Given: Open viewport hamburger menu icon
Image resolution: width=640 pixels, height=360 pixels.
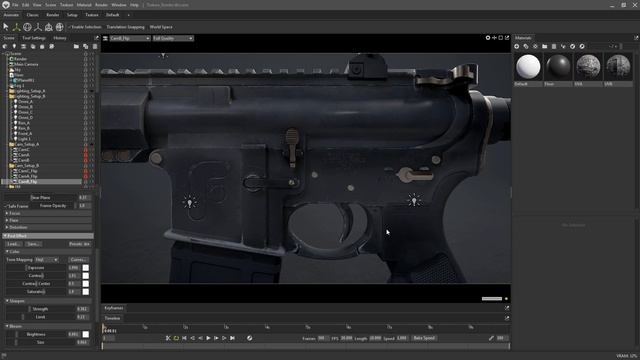Looking at the screenshot, I should tap(105, 38).
